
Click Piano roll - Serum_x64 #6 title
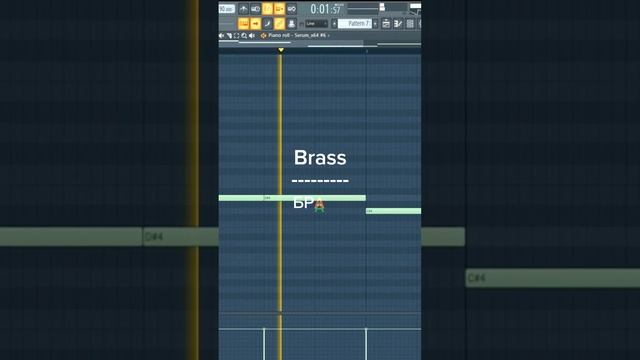(297, 36)
